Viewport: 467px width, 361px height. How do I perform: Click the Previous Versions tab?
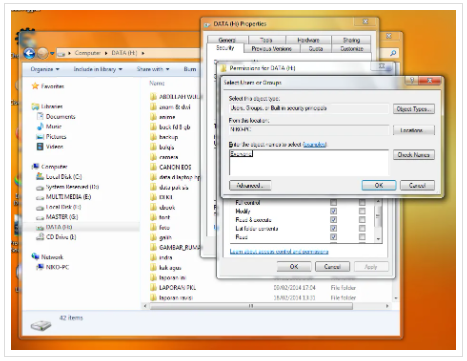271,49
